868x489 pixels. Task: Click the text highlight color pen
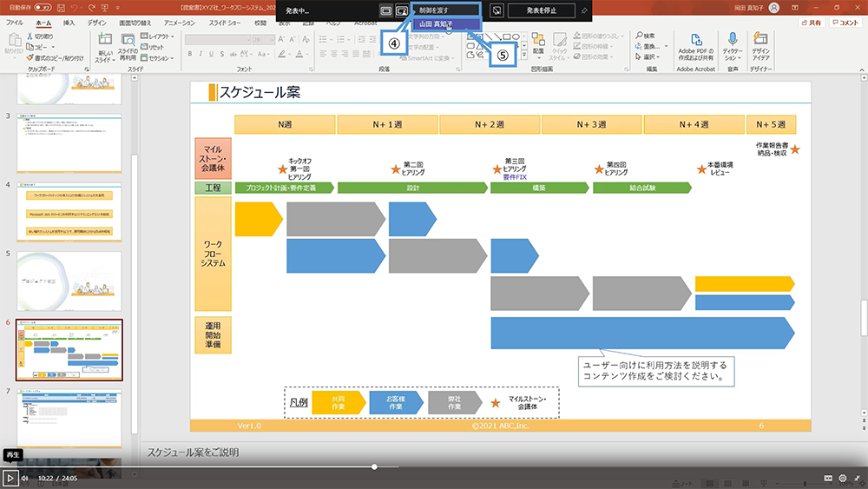point(282,54)
